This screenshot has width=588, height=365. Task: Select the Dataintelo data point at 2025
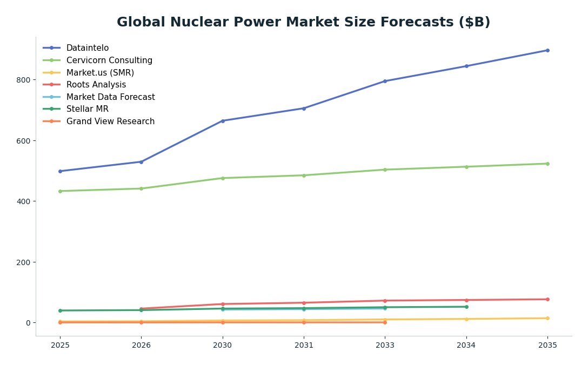[x=60, y=171]
